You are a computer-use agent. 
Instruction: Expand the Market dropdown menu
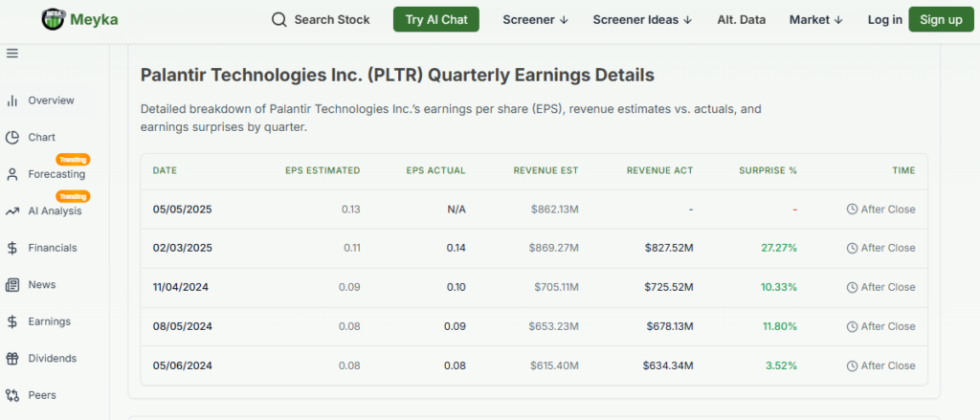(816, 20)
